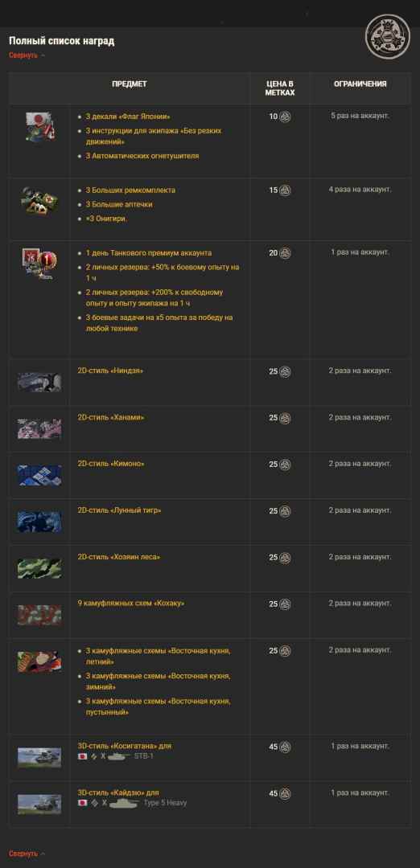Click the token icon beside price 20
This screenshot has width=420, height=868.
[285, 253]
